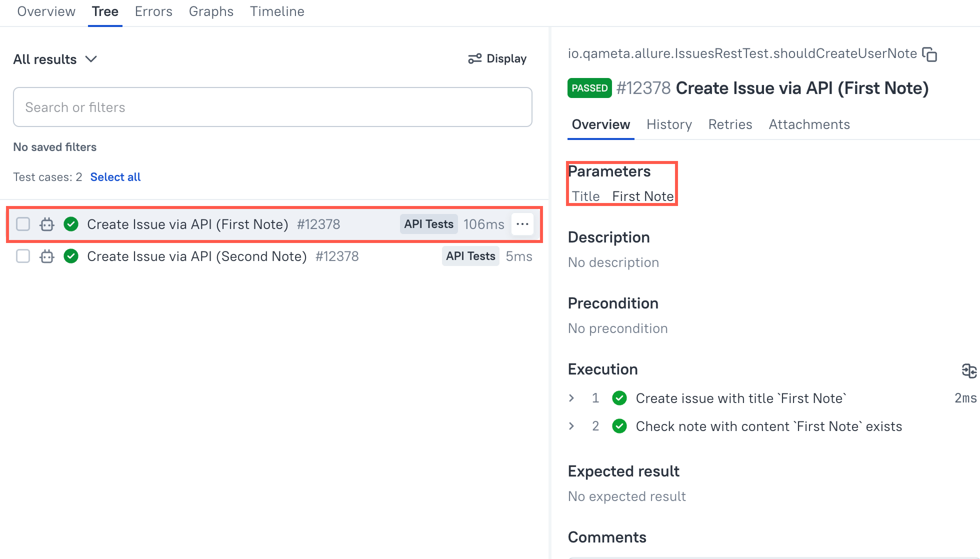The image size is (980, 559).
Task: Click the automated robot icon on the First Note row
Action: click(x=47, y=224)
